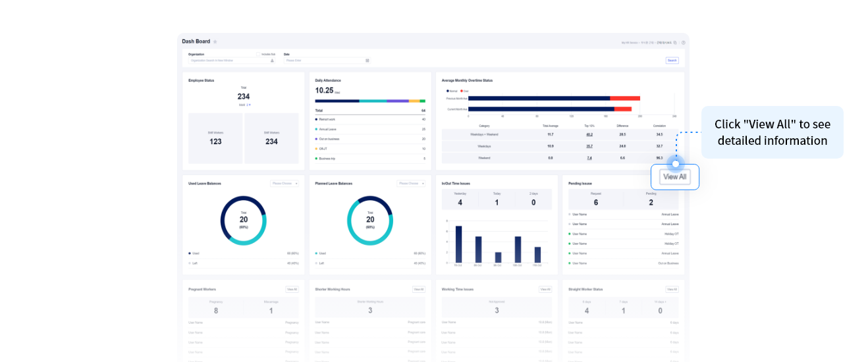Screen dimensions: 868x362
Task: Open View All for Straight Worker Status
Action: point(671,290)
